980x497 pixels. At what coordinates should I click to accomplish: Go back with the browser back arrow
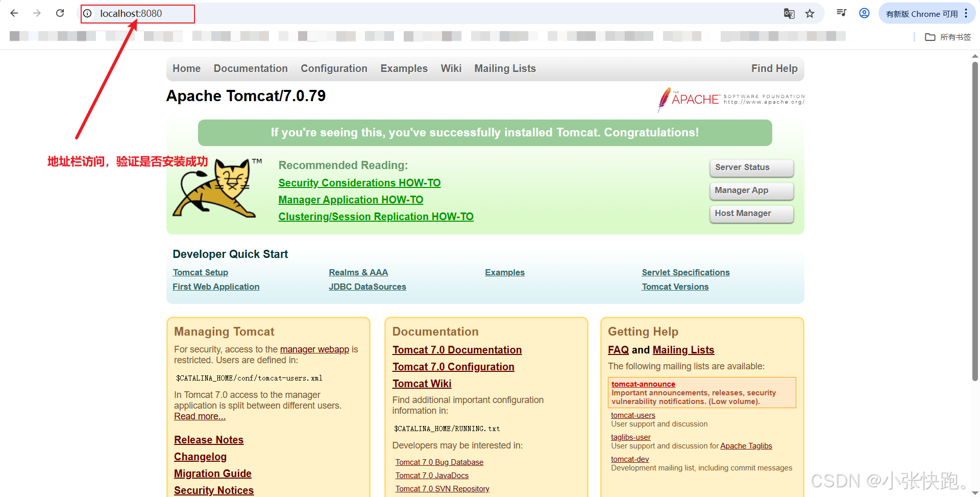coord(14,13)
